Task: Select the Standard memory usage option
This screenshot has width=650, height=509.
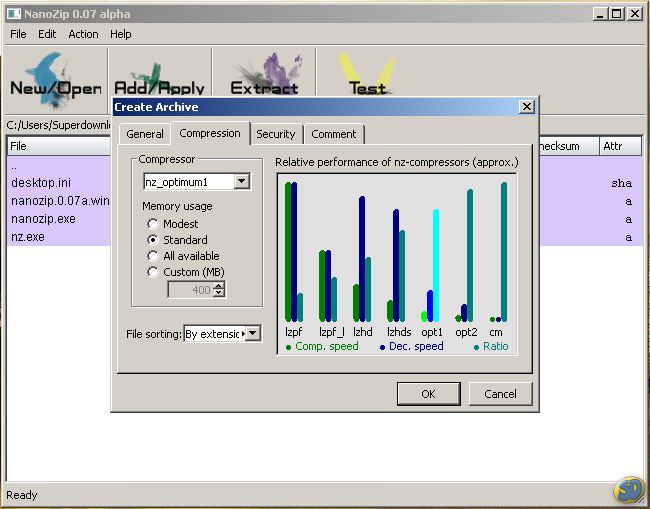Action: tap(177, 240)
